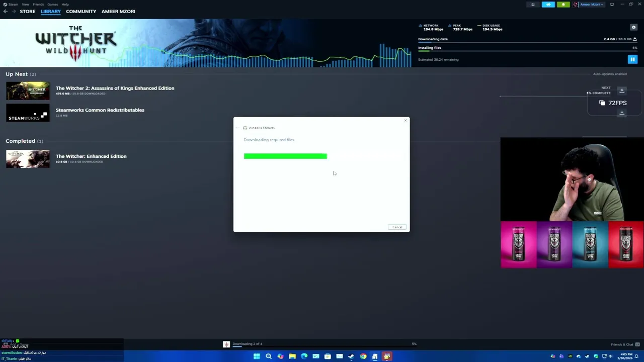Pause the current Steam download

coord(632,59)
